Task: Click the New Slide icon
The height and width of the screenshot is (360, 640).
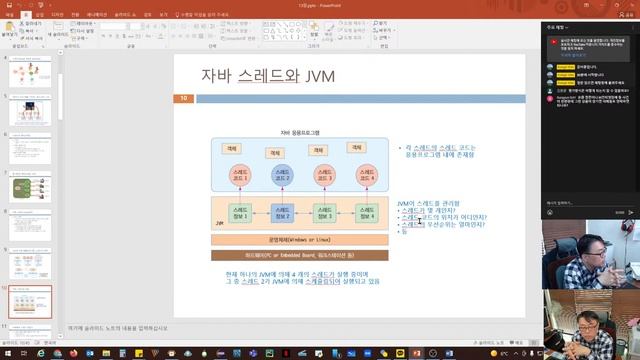Action: (x=58, y=28)
